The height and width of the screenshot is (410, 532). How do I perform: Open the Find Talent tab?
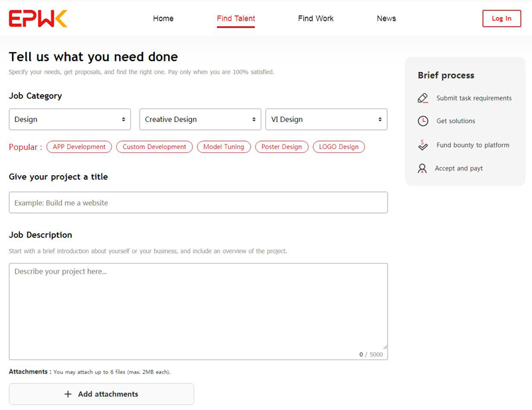[x=235, y=19]
